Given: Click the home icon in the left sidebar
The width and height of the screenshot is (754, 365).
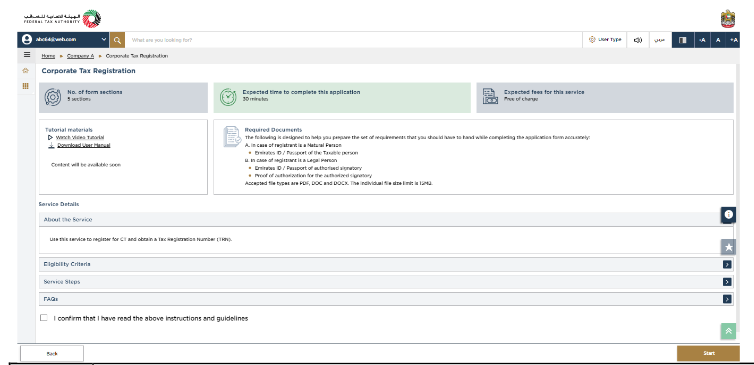Looking at the screenshot, I should 26,71.
